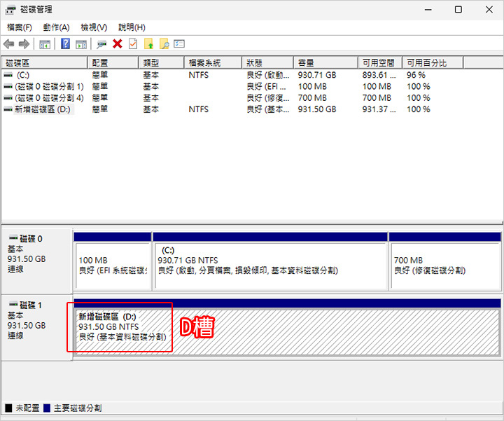
Task: Open the 說明(H) menu
Action: click(132, 27)
